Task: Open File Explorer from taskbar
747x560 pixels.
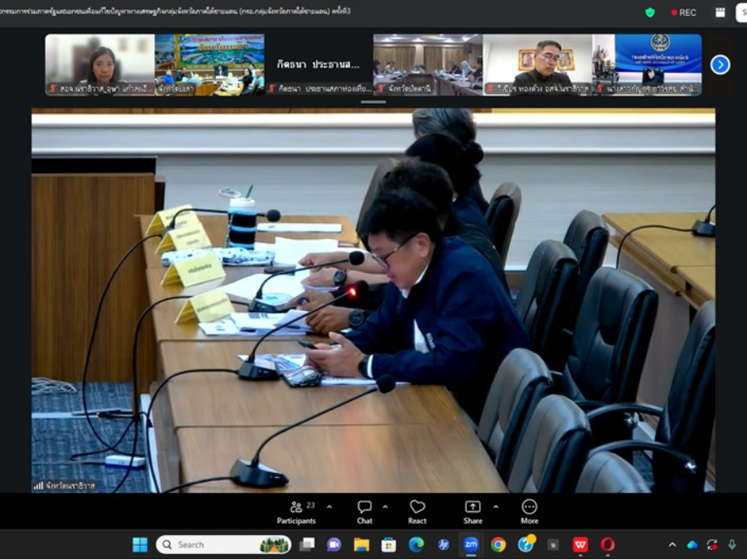Action: point(361,544)
